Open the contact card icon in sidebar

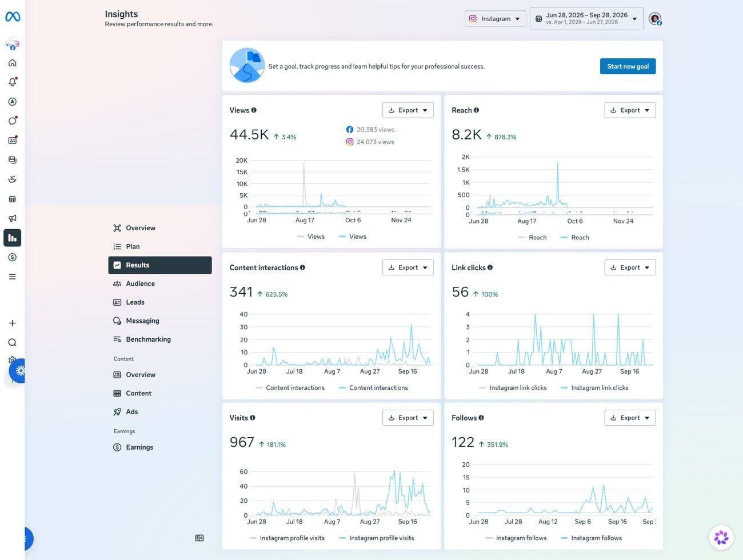point(13,140)
